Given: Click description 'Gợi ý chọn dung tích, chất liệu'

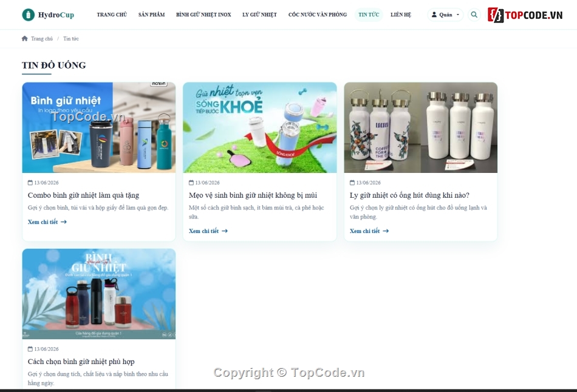Looking at the screenshot, I should point(98,379).
